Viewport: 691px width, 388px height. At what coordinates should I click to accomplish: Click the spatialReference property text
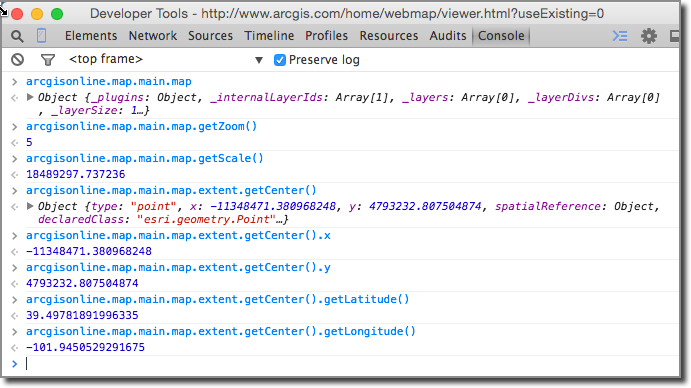pyautogui.click(x=548, y=206)
